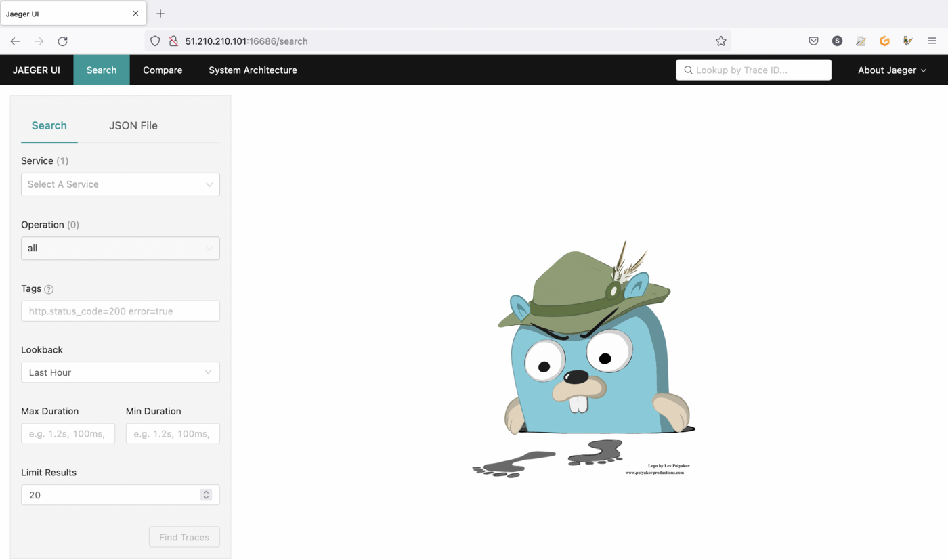Switch to the JSON File tab
948x560 pixels.
tap(133, 125)
